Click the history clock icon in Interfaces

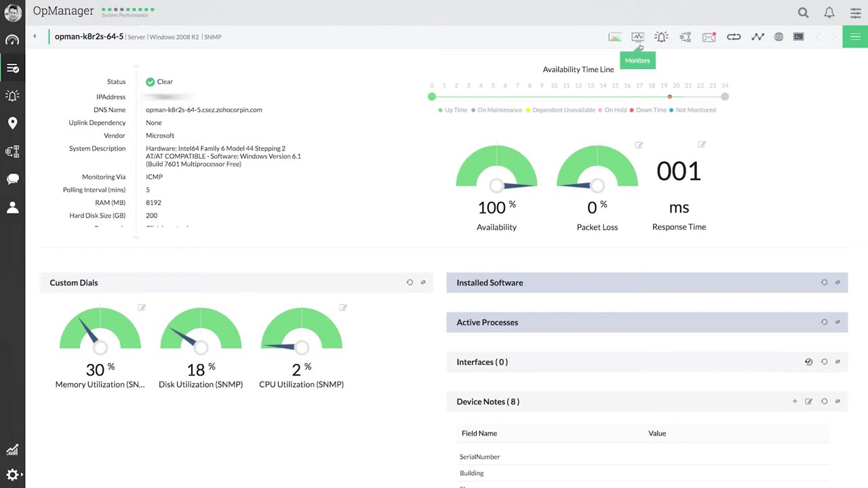point(808,362)
